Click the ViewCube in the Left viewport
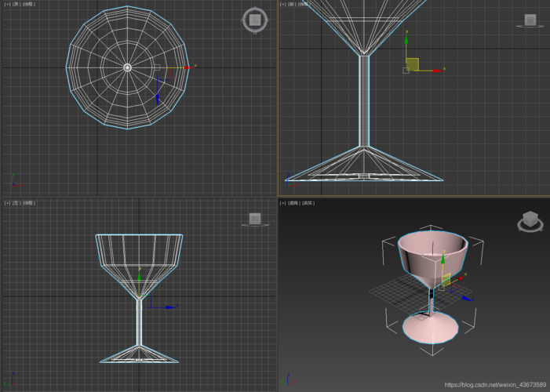The image size is (550, 392). click(254, 219)
